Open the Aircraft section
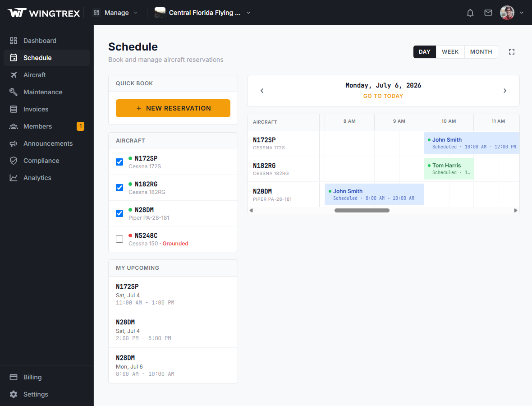Image resolution: width=532 pixels, height=406 pixels. (x=46, y=75)
